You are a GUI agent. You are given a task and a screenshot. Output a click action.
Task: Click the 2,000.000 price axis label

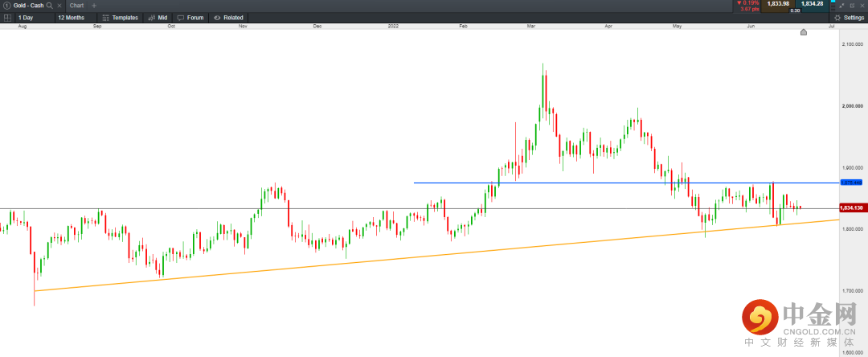pos(852,105)
